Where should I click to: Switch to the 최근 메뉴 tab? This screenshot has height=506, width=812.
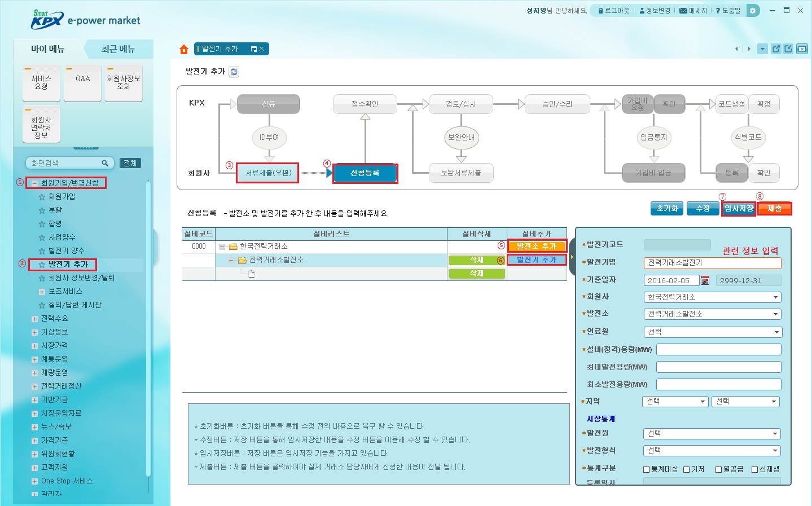point(118,49)
